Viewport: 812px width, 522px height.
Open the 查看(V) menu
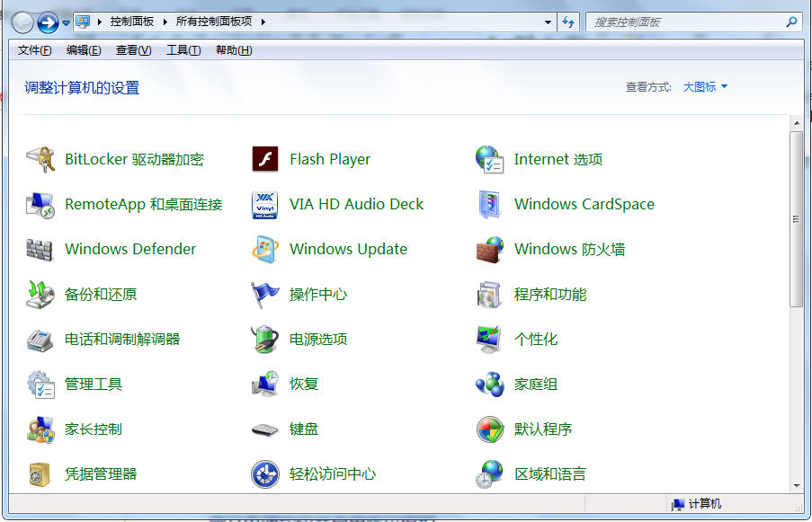tap(134, 50)
